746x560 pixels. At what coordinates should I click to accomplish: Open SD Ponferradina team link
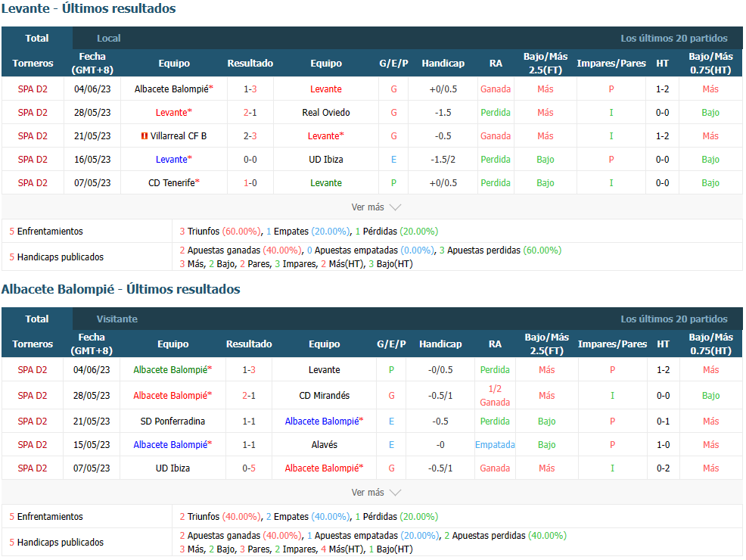[x=173, y=421]
